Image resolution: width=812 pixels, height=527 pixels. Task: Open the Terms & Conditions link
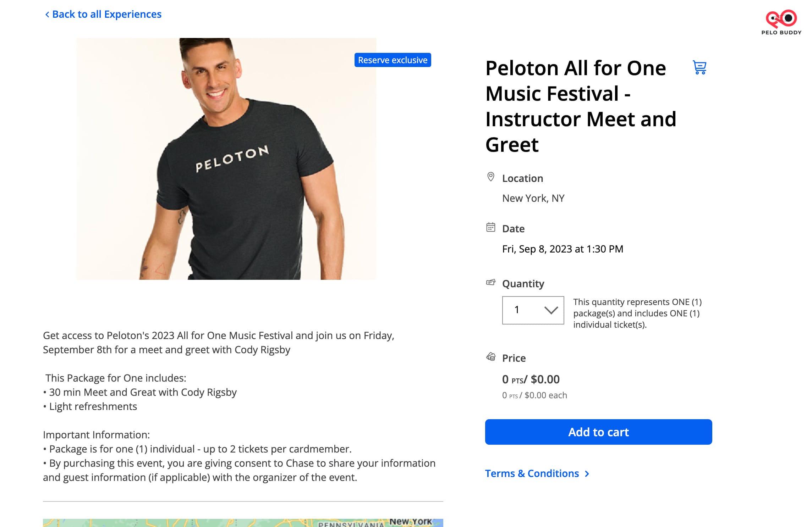pos(532,474)
